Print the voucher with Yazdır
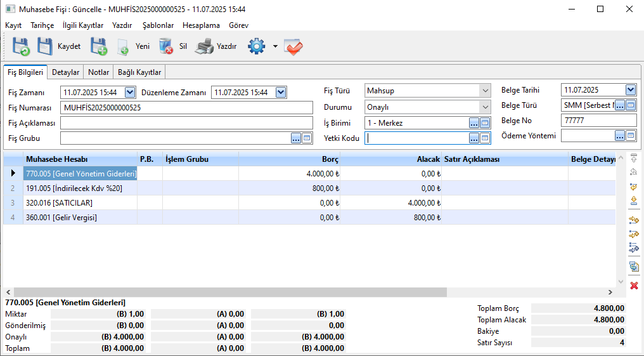 [205, 46]
